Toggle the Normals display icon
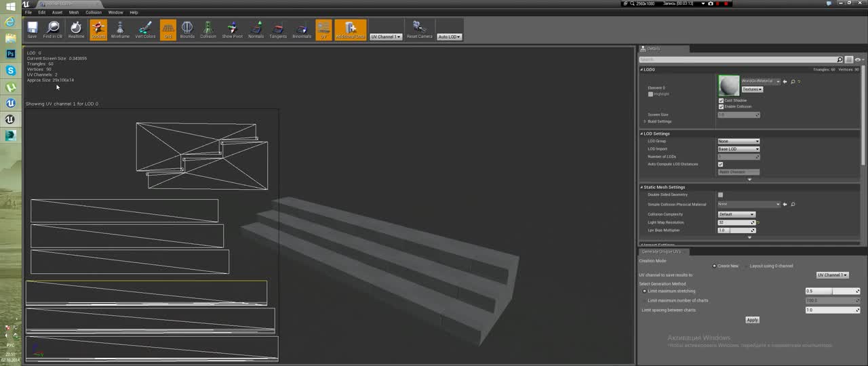This screenshot has height=366, width=868. [256, 29]
